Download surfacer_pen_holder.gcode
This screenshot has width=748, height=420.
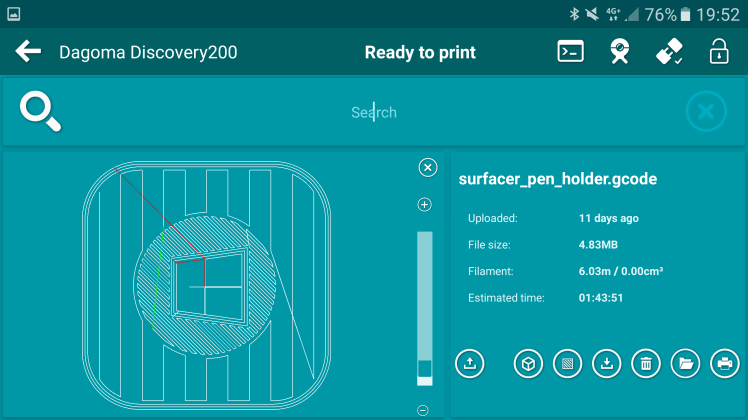pyautogui.click(x=606, y=364)
